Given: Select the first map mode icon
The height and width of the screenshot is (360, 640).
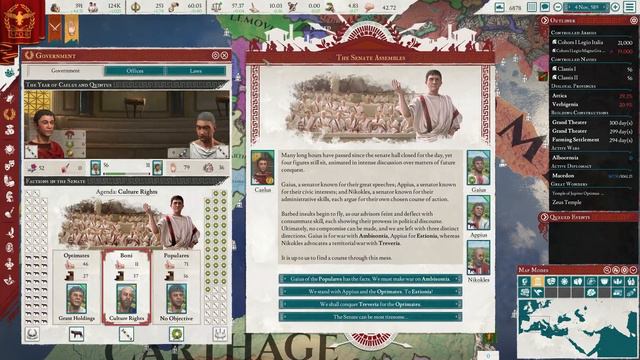Looking at the screenshot, I should [x=524, y=281].
